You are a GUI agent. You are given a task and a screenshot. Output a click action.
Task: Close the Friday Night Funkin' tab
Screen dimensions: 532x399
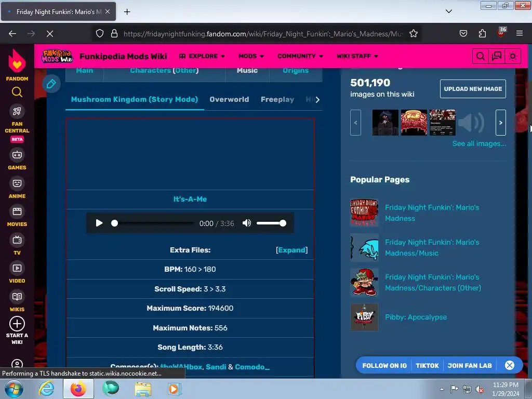(108, 11)
